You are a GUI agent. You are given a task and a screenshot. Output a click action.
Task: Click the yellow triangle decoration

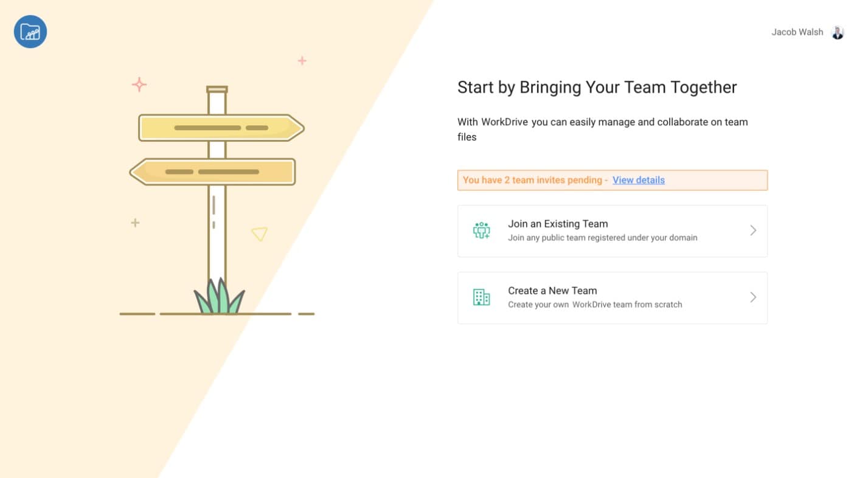tap(259, 234)
